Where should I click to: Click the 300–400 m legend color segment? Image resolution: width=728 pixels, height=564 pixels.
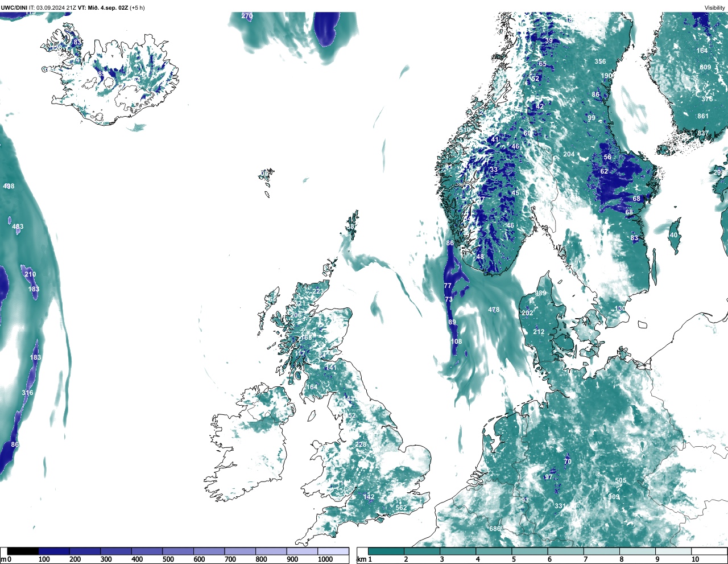click(x=116, y=551)
